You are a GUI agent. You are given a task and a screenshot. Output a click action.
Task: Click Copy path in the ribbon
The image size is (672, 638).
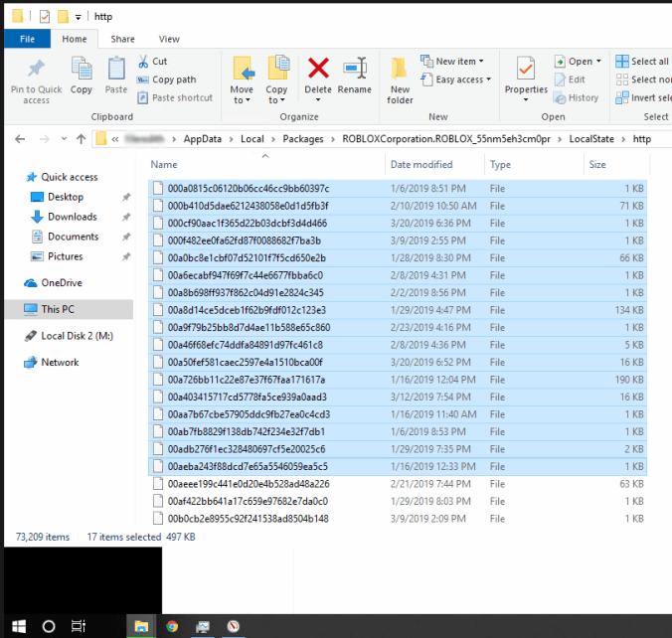(166, 80)
